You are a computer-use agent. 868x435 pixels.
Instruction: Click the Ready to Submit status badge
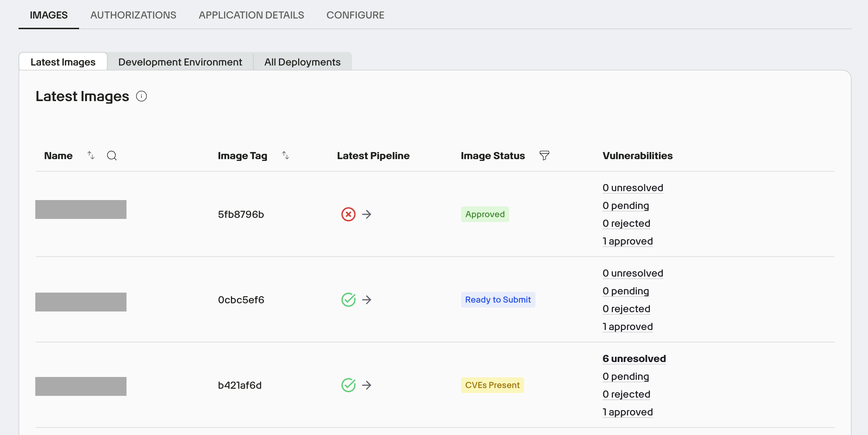pos(498,300)
